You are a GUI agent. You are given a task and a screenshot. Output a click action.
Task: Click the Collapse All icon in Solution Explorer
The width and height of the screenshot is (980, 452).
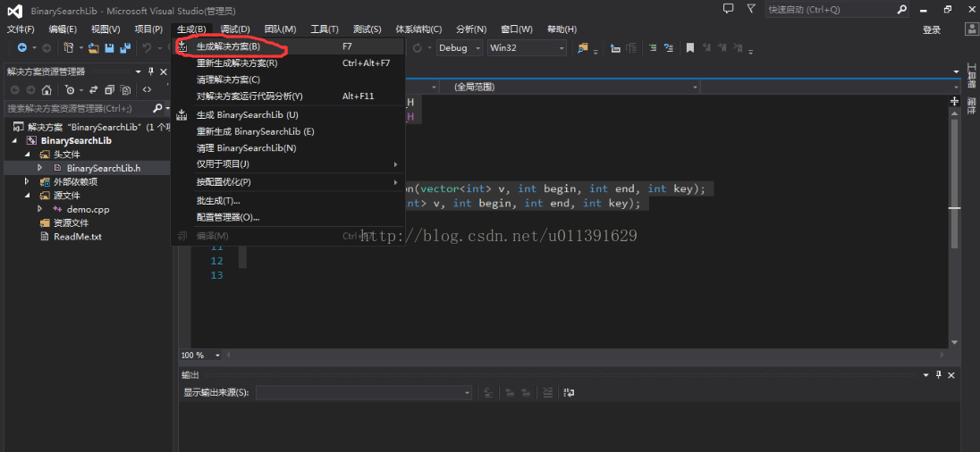tap(110, 90)
